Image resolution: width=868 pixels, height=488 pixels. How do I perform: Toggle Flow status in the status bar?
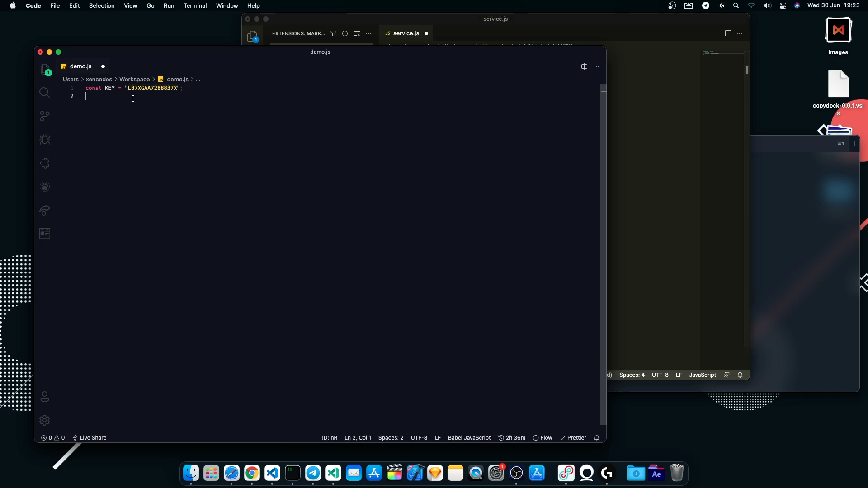tap(542, 438)
